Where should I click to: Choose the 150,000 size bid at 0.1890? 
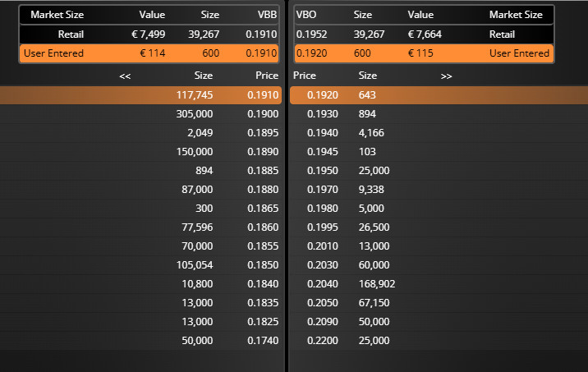coord(140,151)
